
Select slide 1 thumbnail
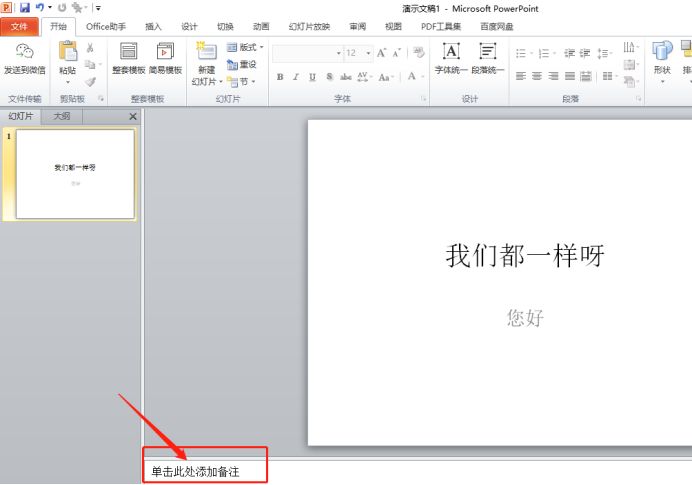[x=75, y=174]
